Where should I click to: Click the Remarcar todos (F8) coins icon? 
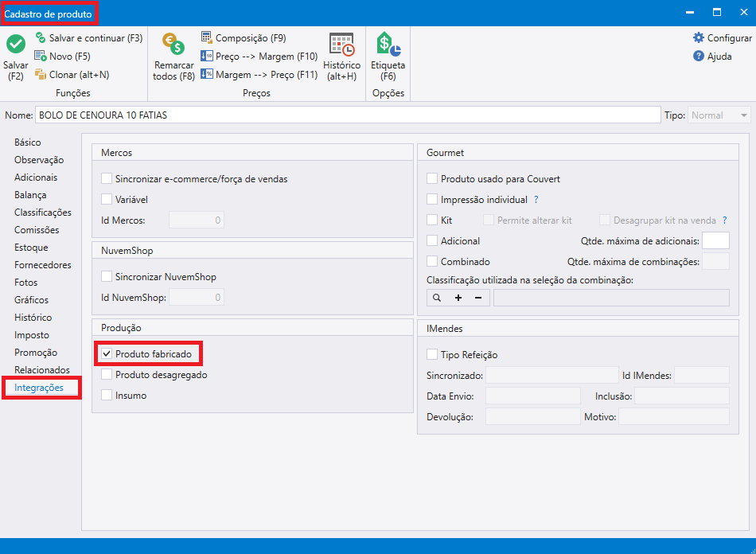pyautogui.click(x=173, y=45)
